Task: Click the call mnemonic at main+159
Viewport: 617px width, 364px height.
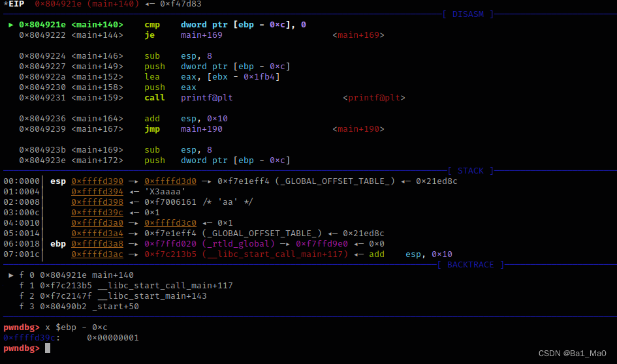Action: point(154,97)
